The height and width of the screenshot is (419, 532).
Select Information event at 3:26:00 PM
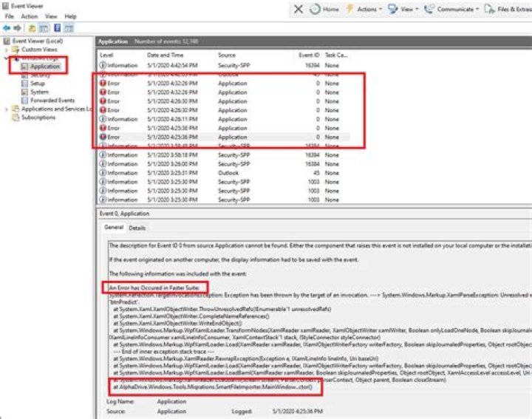(224, 164)
